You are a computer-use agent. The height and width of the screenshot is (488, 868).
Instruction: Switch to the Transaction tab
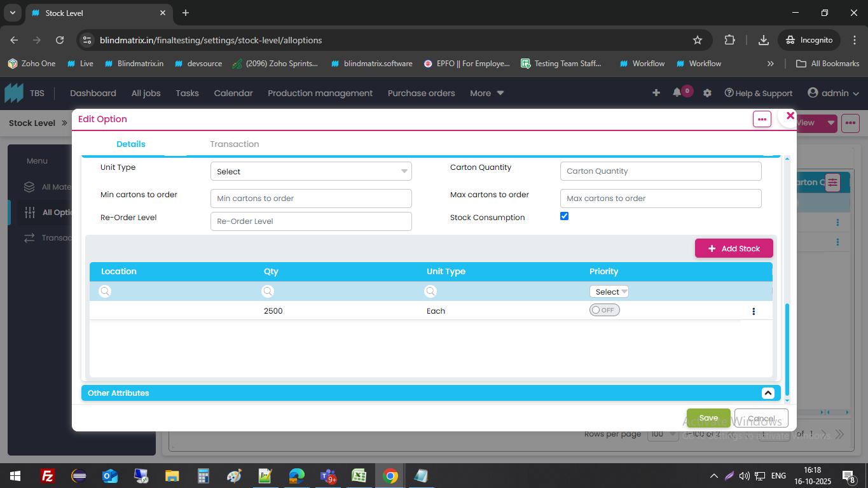pos(235,144)
